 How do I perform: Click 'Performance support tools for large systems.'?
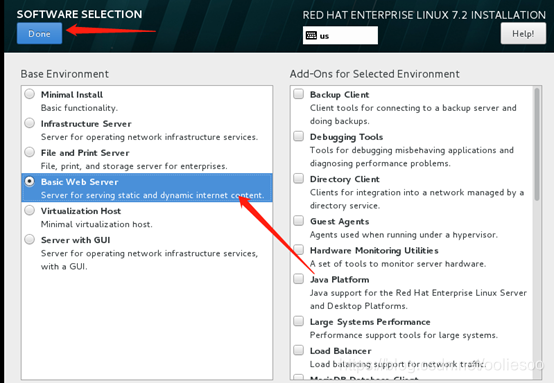[x=403, y=335]
